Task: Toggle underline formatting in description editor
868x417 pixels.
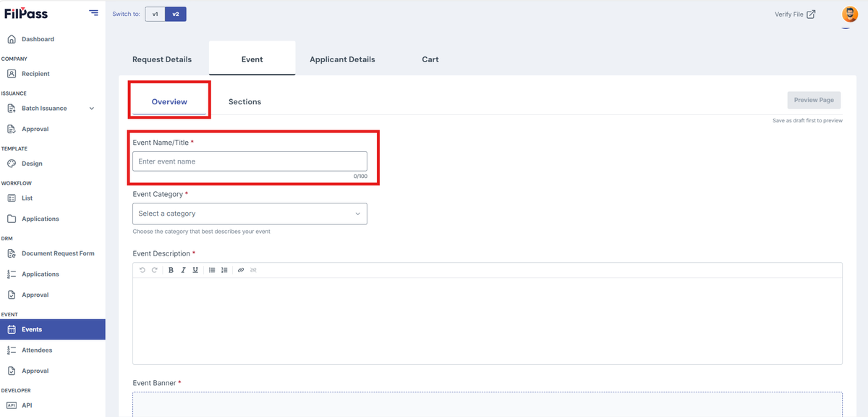Action: [195, 270]
